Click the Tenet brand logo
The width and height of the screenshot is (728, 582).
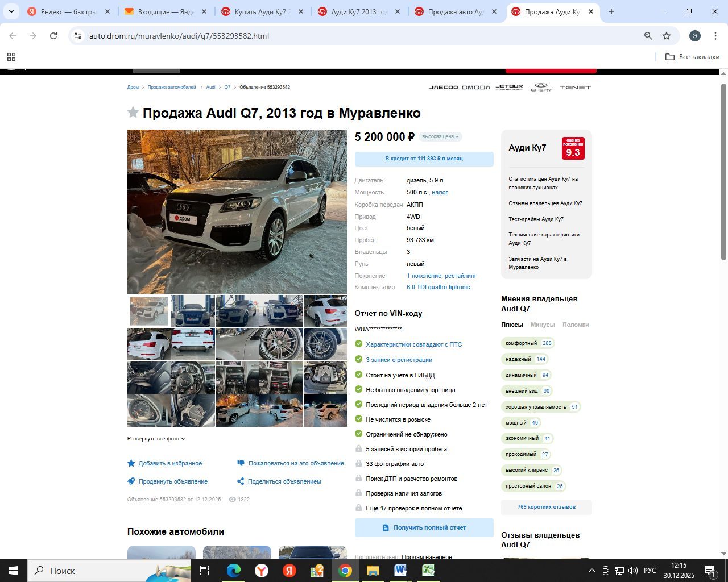[x=575, y=88]
